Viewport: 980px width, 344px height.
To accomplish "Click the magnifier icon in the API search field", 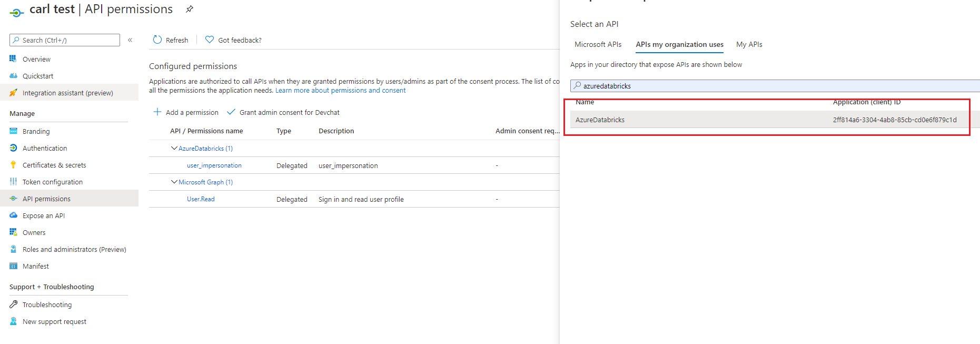I will [578, 85].
